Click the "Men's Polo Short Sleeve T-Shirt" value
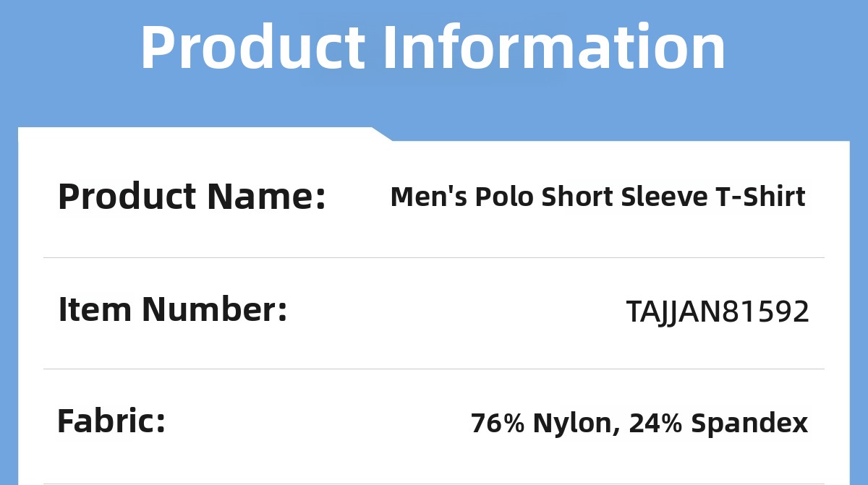This screenshot has width=868, height=485. point(597,197)
